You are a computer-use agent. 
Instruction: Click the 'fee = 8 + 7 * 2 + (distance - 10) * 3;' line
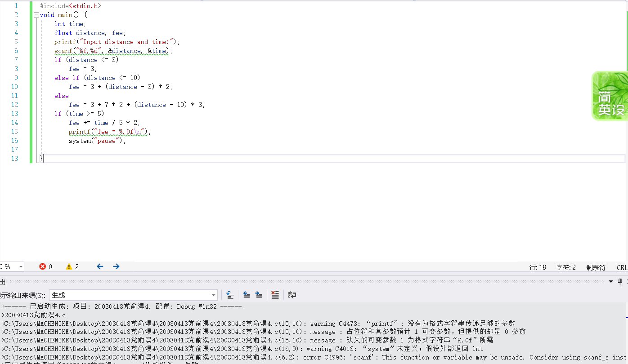tap(137, 105)
